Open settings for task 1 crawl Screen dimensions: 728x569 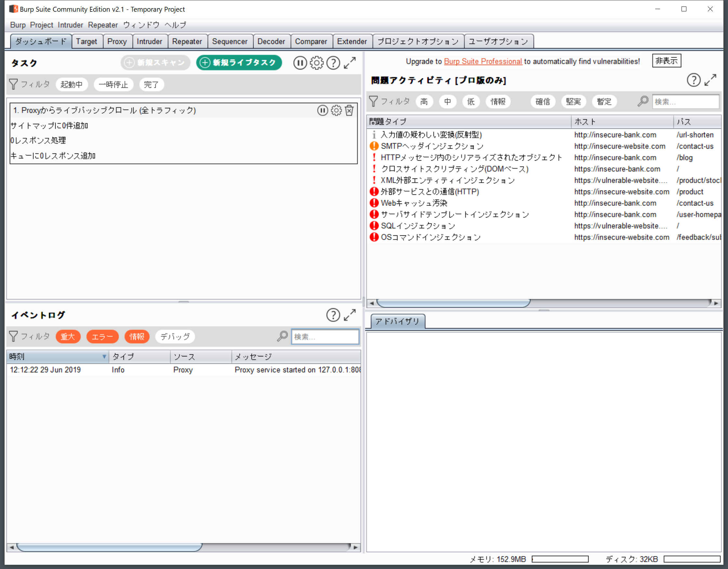click(336, 111)
